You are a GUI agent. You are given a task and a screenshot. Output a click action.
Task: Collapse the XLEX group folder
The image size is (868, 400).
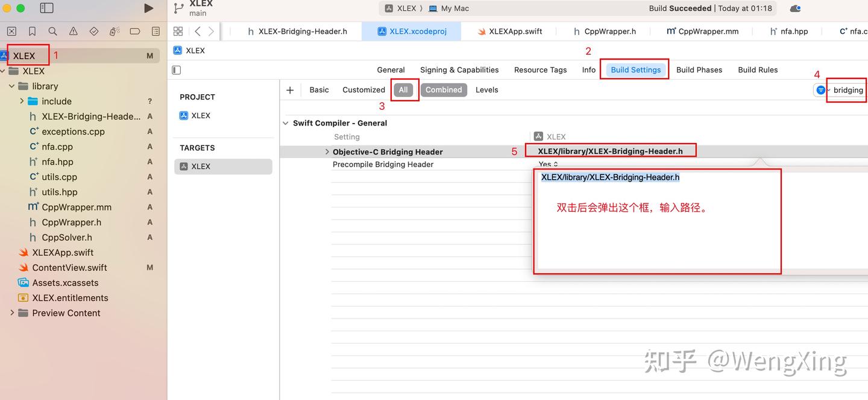[x=3, y=71]
